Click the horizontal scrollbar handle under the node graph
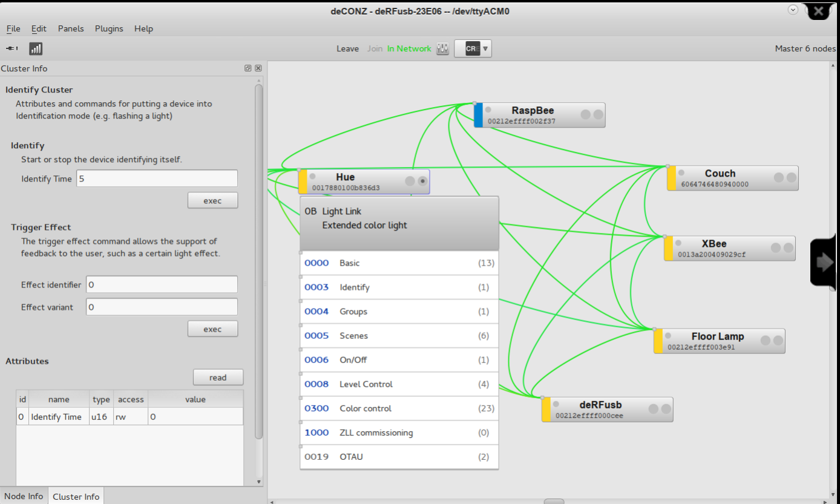Image resolution: width=840 pixels, height=504 pixels. tap(553, 501)
